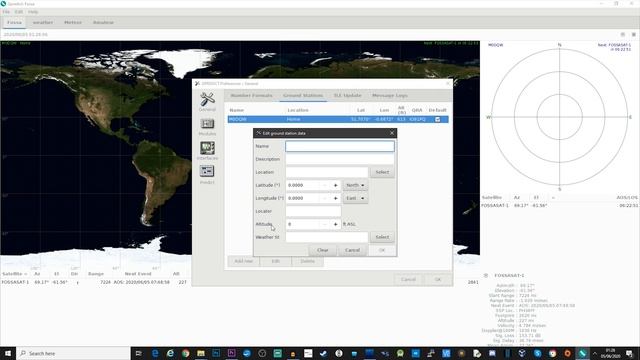
Task: Close the Preferences window
Action: [448, 84]
